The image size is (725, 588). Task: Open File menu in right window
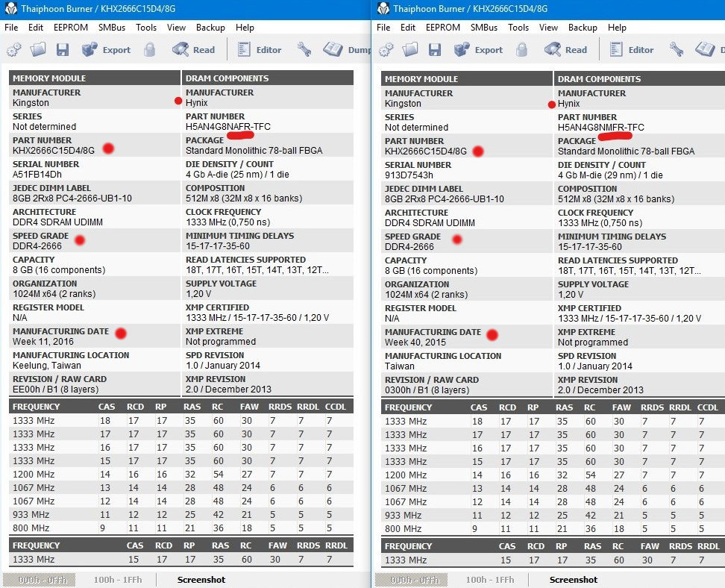383,28
